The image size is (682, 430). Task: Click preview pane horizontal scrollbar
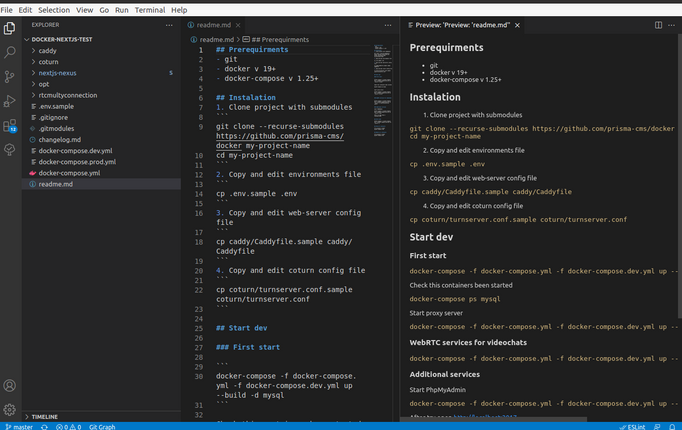(494, 419)
